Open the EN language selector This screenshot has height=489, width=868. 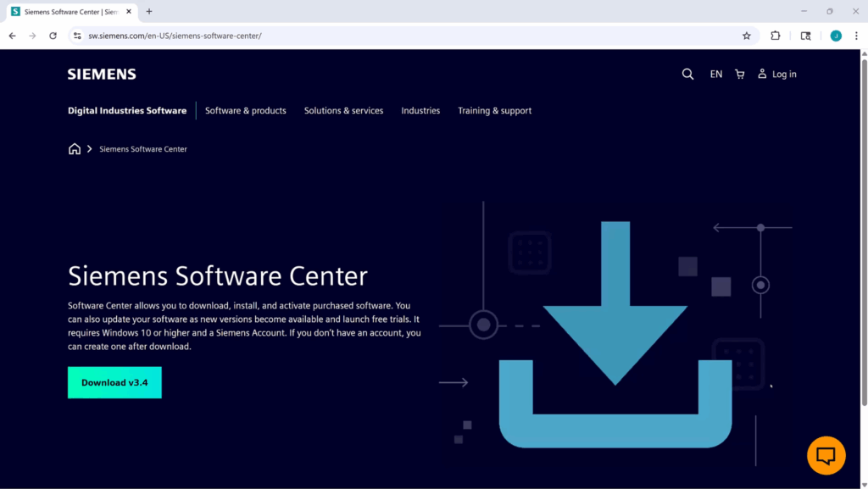click(715, 74)
